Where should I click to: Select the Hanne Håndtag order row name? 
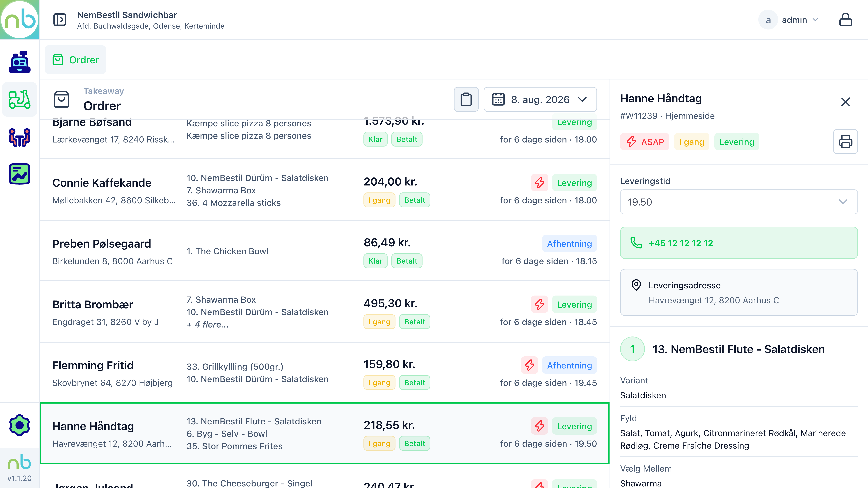coord(93,426)
